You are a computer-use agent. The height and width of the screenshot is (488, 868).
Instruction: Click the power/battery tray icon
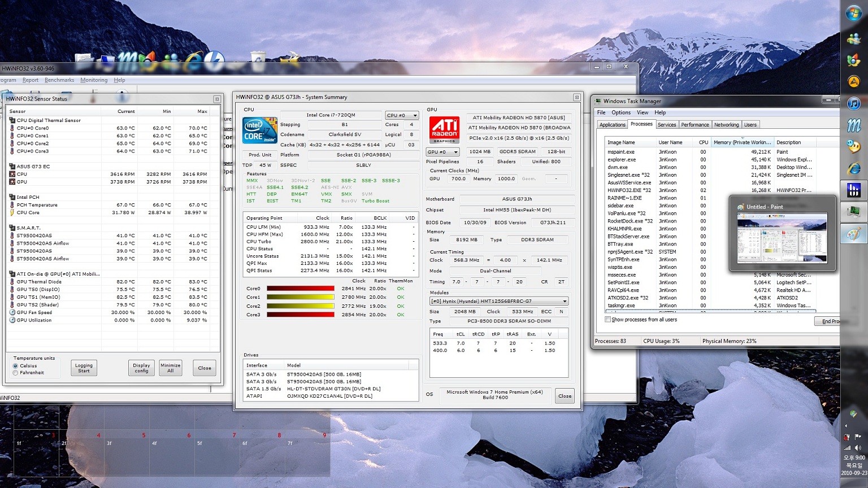pyautogui.click(x=847, y=437)
